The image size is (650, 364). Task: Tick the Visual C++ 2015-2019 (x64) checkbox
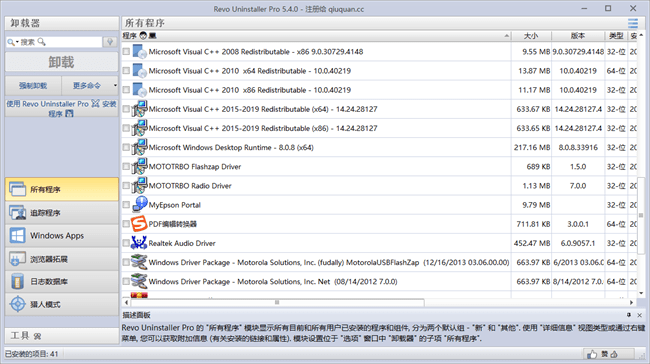point(126,109)
